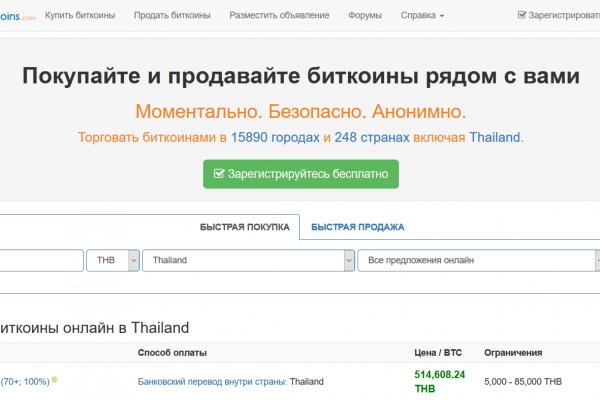Click the checkmark icon beside Зарегистрироваться
Image resolution: width=600 pixels, height=400 pixels.
tap(522, 16)
